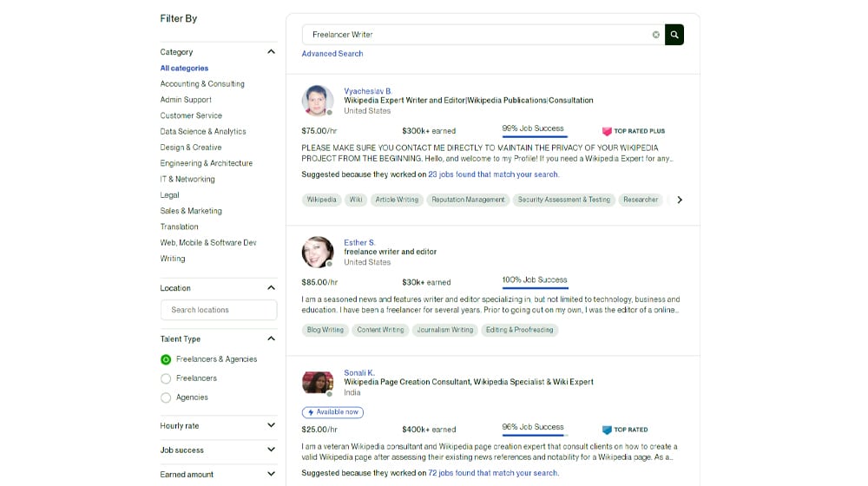Filter by Translation category
868x486 pixels.
[179, 227]
